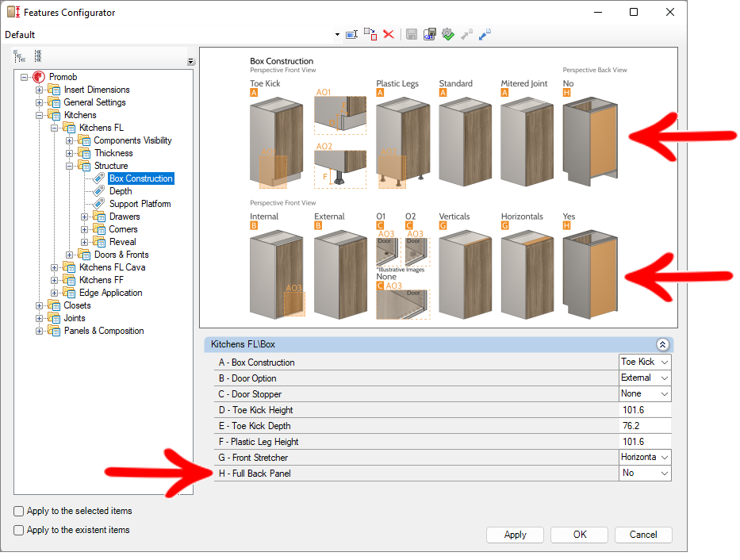This screenshot has height=560, width=740.
Task: Expand the Insert Dimensions node
Action: click(x=39, y=90)
